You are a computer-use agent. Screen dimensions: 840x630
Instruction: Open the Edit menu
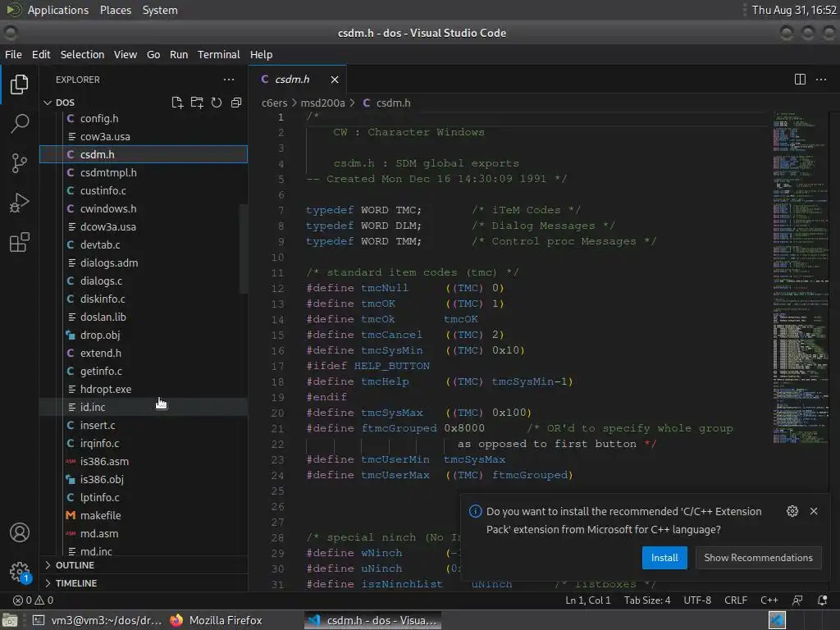tap(41, 55)
